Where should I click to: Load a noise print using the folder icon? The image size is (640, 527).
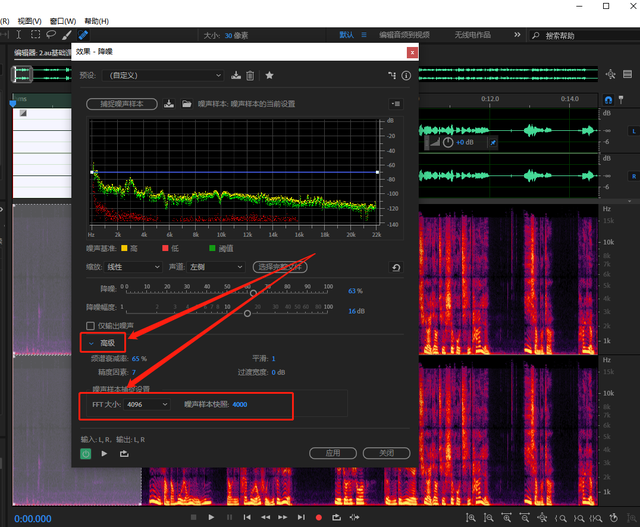click(x=186, y=103)
